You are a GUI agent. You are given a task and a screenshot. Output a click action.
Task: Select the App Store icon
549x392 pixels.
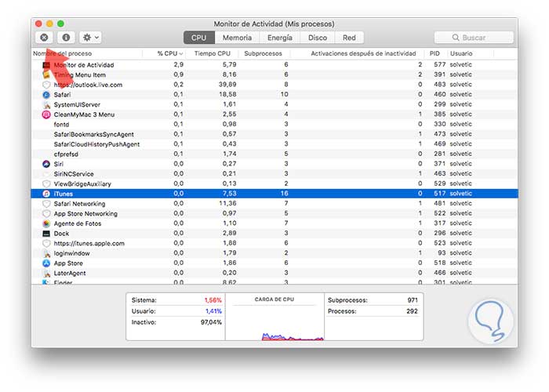pyautogui.click(x=46, y=263)
